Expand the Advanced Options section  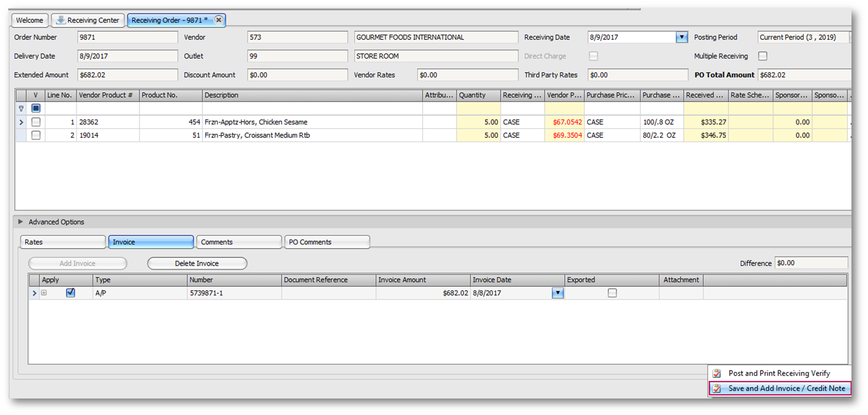(20, 222)
